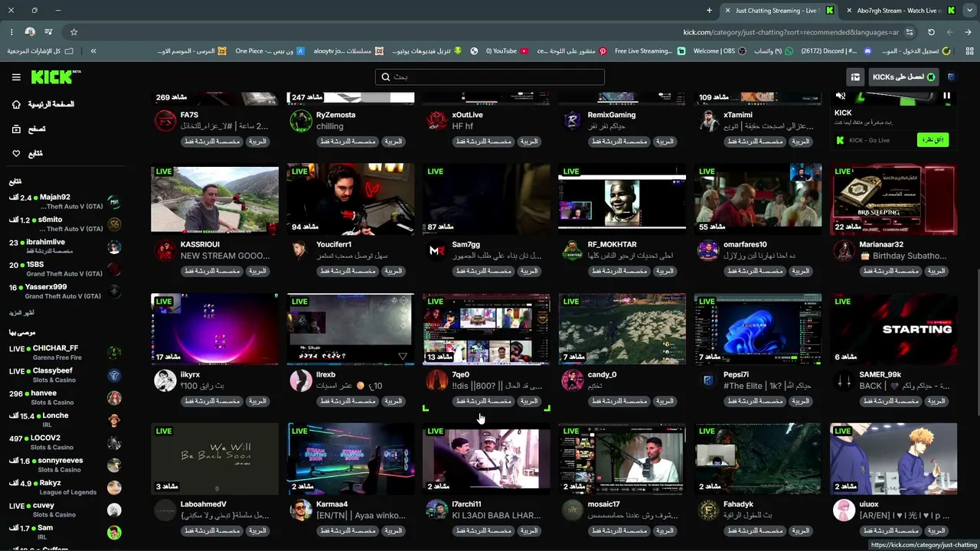Open the Free Live Streaming bookmark
Screen dimensions: 980x551
649,51
